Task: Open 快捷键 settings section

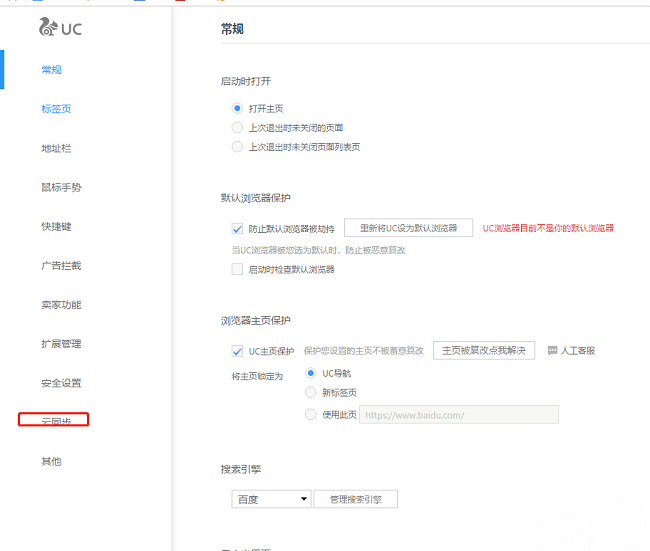Action: pyautogui.click(x=56, y=227)
